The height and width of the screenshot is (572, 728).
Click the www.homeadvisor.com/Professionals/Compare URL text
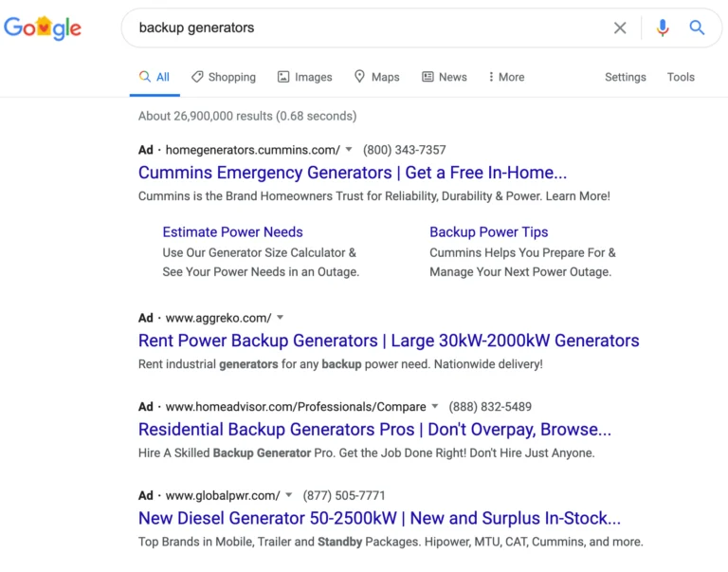click(296, 407)
